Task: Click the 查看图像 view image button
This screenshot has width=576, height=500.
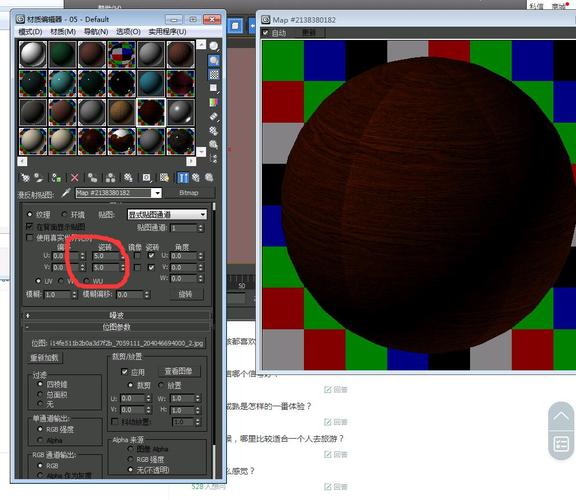Action: pos(179,371)
